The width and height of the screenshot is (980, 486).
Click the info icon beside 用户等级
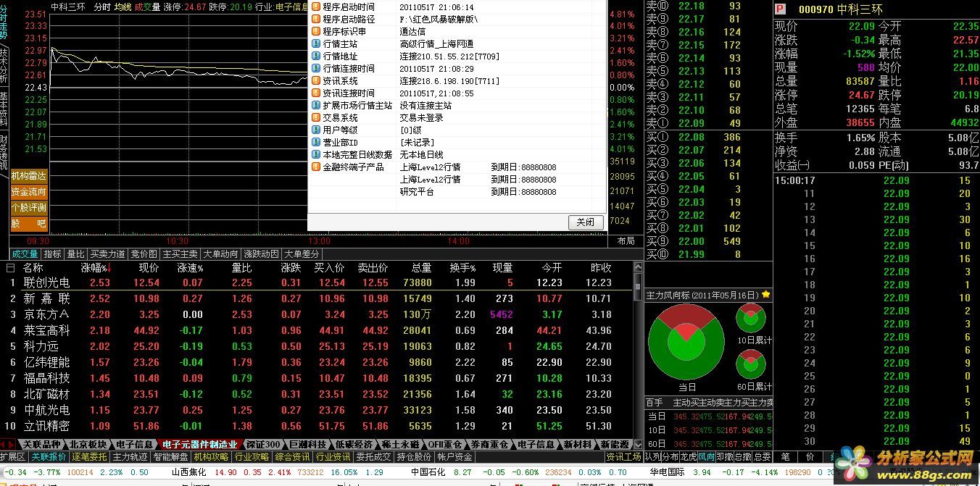point(315,130)
